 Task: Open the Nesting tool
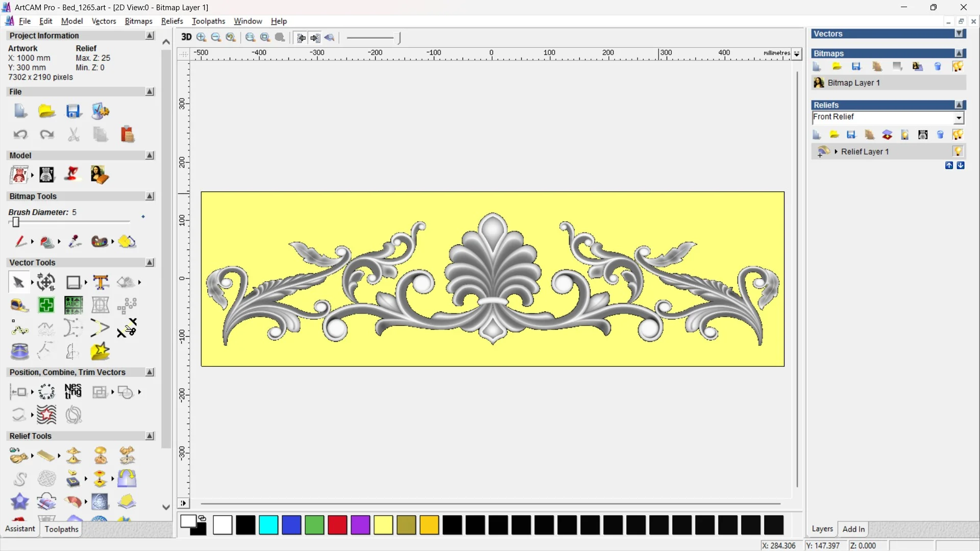pyautogui.click(x=73, y=391)
